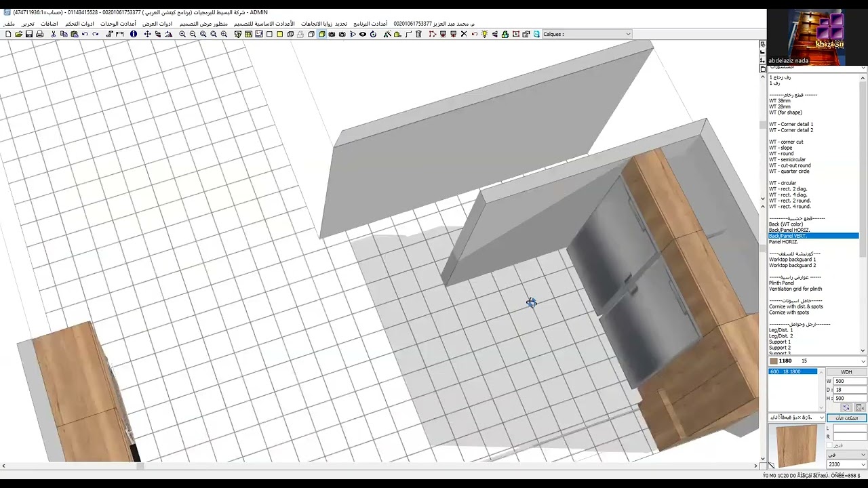Click the Zoom in magnifier icon
The image size is (868, 488).
pos(182,34)
